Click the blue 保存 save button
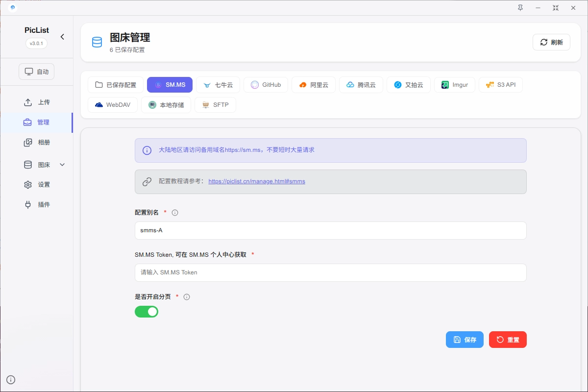Image resolution: width=588 pixels, height=392 pixels. (x=465, y=340)
